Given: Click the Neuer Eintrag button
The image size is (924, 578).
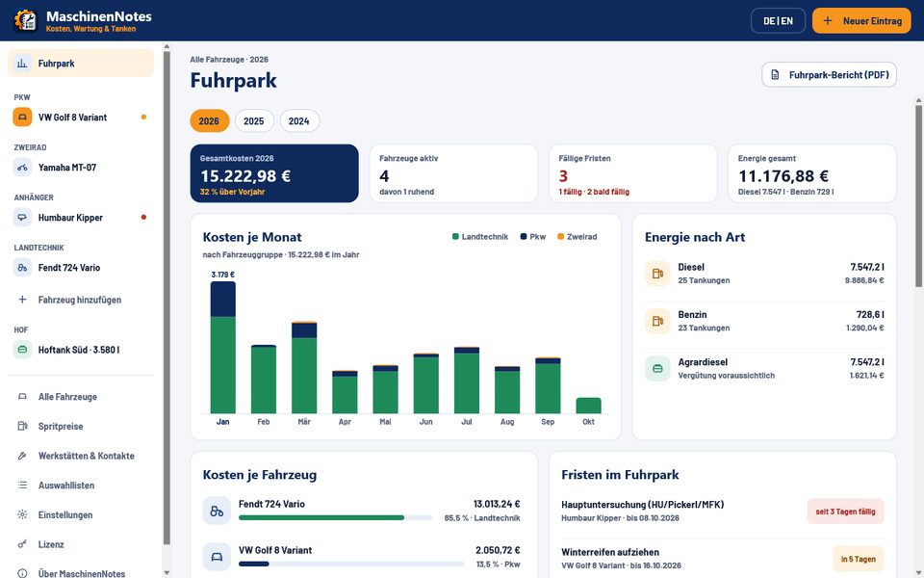Looking at the screenshot, I should [860, 20].
